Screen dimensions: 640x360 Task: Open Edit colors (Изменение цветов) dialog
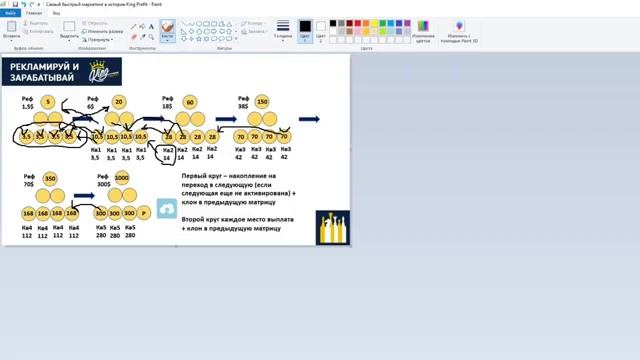[423, 31]
